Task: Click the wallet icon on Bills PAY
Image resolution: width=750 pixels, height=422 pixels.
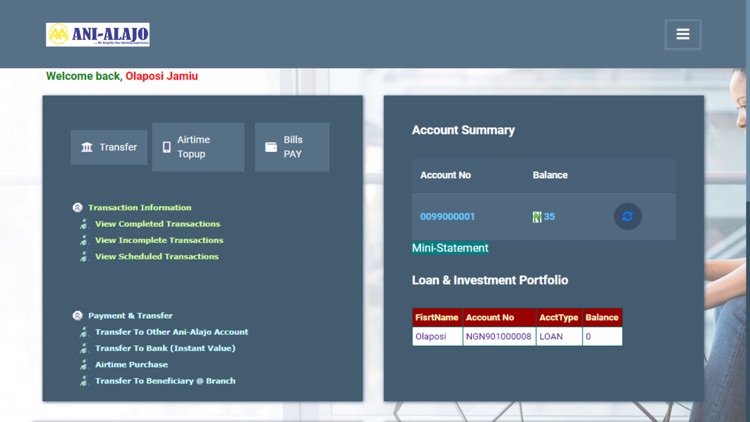Action: [x=271, y=147]
